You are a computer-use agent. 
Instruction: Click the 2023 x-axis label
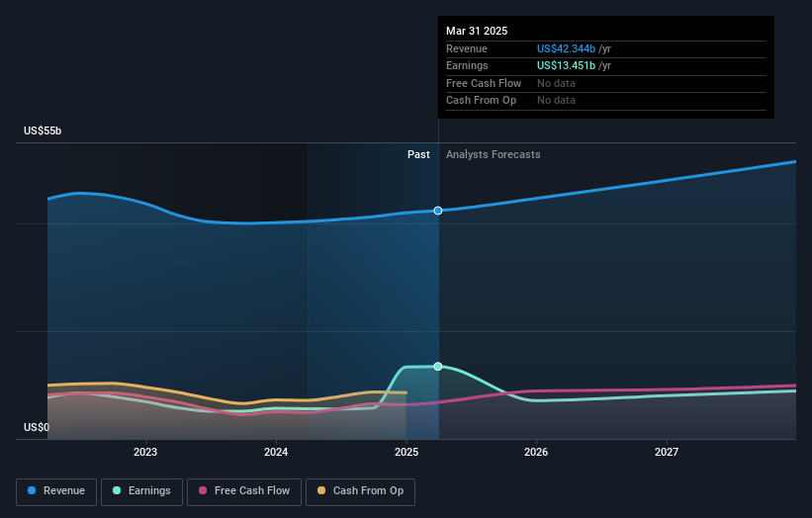click(x=145, y=453)
